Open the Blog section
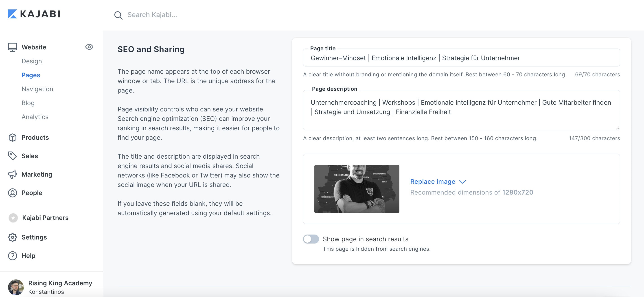644x297 pixels. pyautogui.click(x=28, y=103)
